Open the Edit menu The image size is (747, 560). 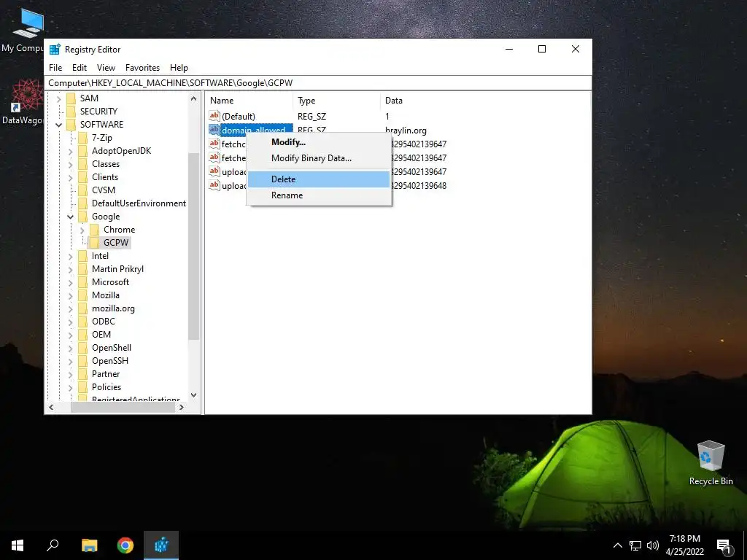pos(79,68)
